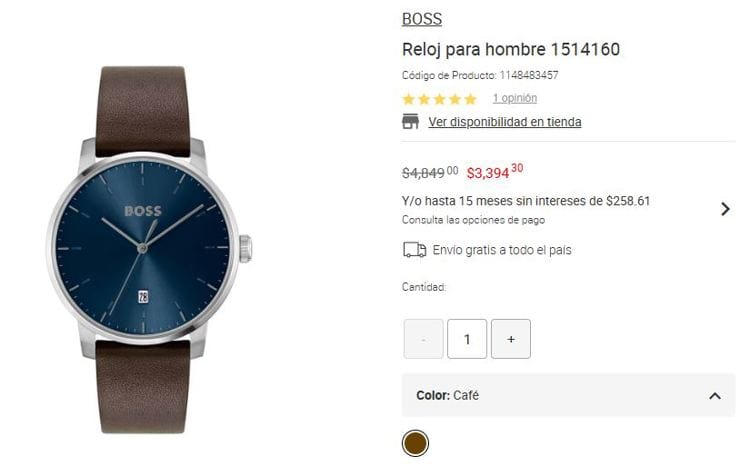Click the third rating star
This screenshot has width=750, height=466.
pos(440,99)
